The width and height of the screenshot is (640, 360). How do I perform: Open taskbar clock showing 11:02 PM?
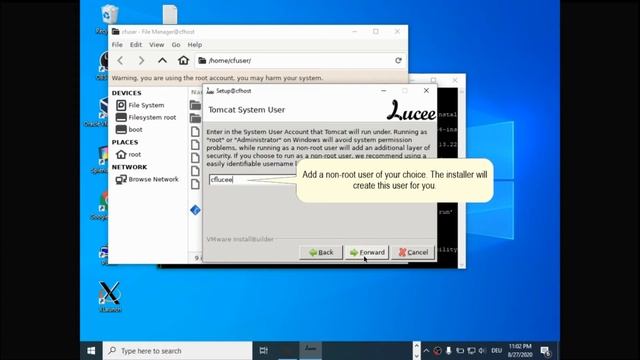point(520,351)
